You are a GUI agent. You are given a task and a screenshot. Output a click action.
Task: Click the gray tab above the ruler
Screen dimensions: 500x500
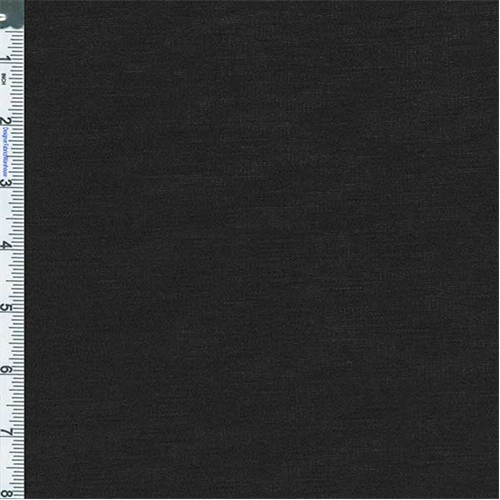tap(12, 14)
